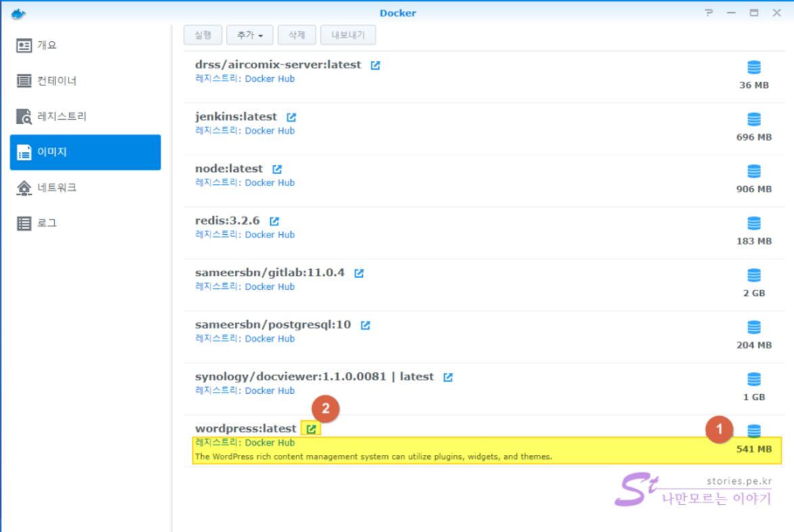
Task: Click external link icon beside node:latest
Action: click(x=277, y=169)
